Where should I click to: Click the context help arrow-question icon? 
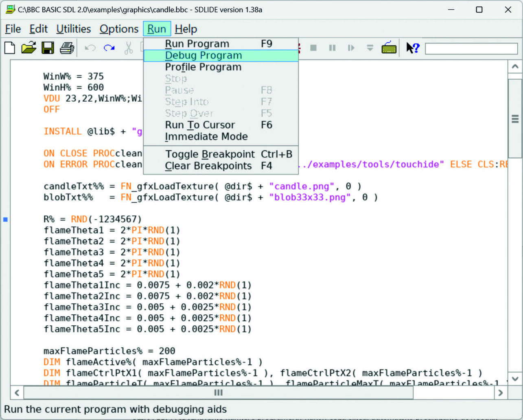click(x=413, y=48)
